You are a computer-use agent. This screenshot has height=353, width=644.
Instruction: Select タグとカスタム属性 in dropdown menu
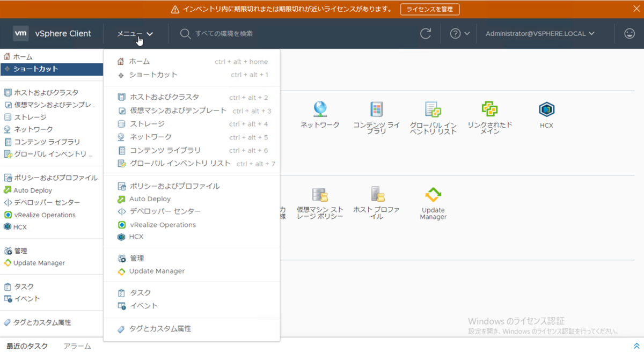click(x=192, y=328)
